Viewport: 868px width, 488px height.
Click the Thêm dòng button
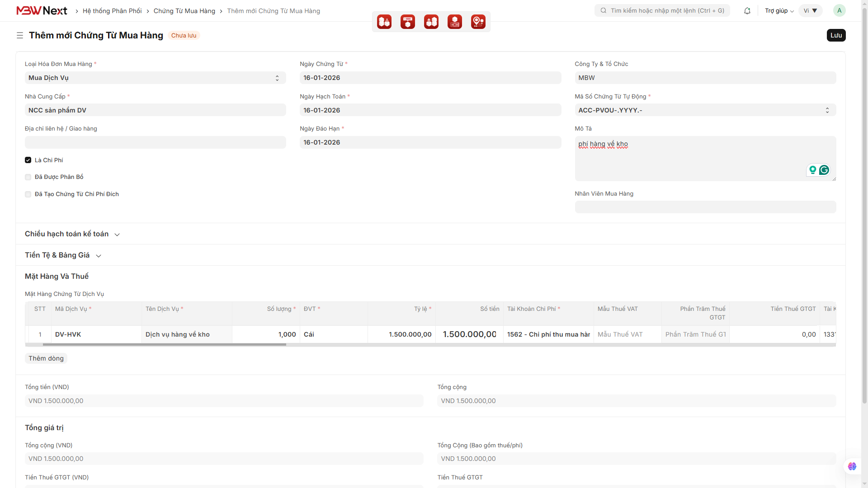46,358
